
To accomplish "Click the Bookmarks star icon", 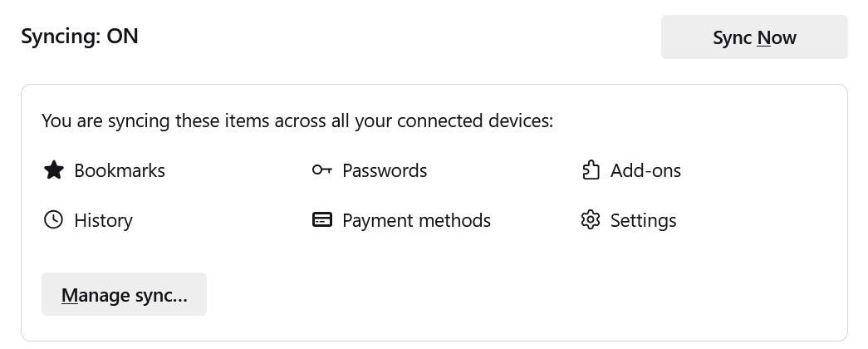I will (54, 170).
